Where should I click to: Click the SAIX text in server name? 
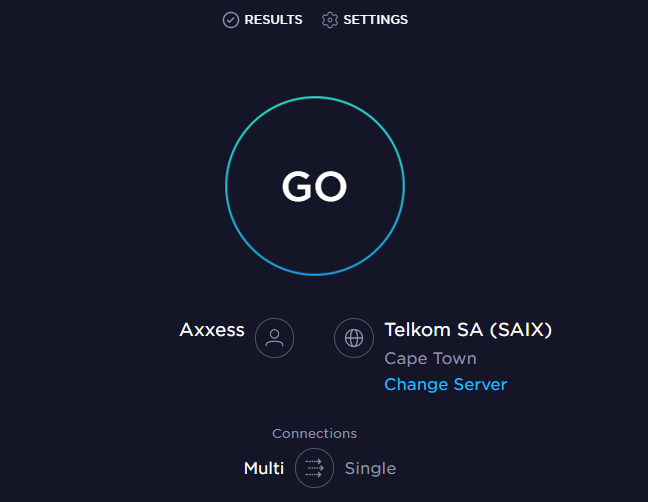pyautogui.click(x=521, y=330)
